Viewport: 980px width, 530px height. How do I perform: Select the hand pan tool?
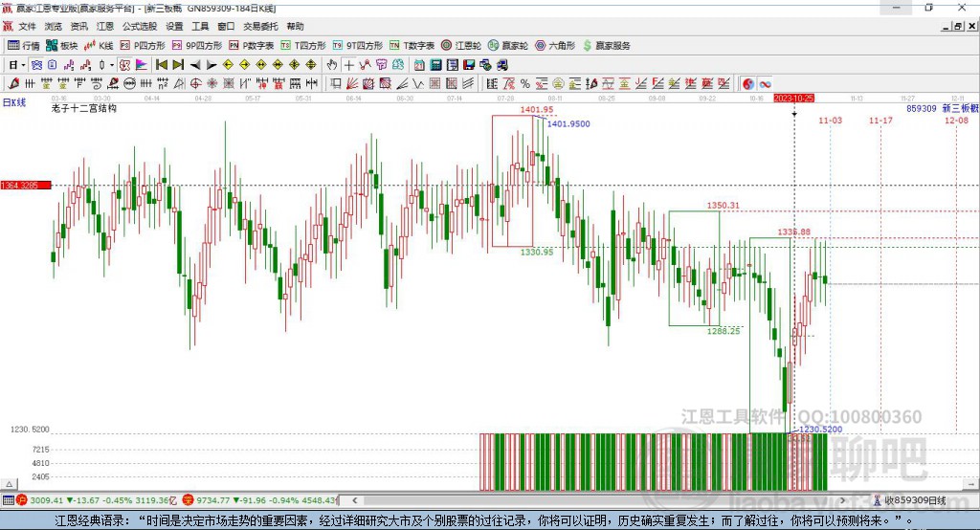tap(332, 65)
